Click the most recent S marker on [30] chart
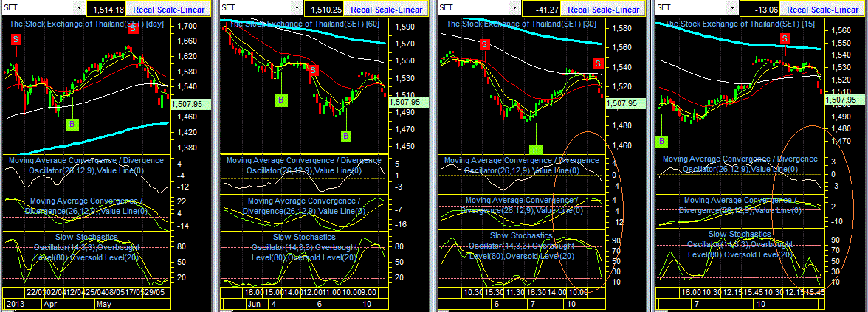 coord(598,63)
